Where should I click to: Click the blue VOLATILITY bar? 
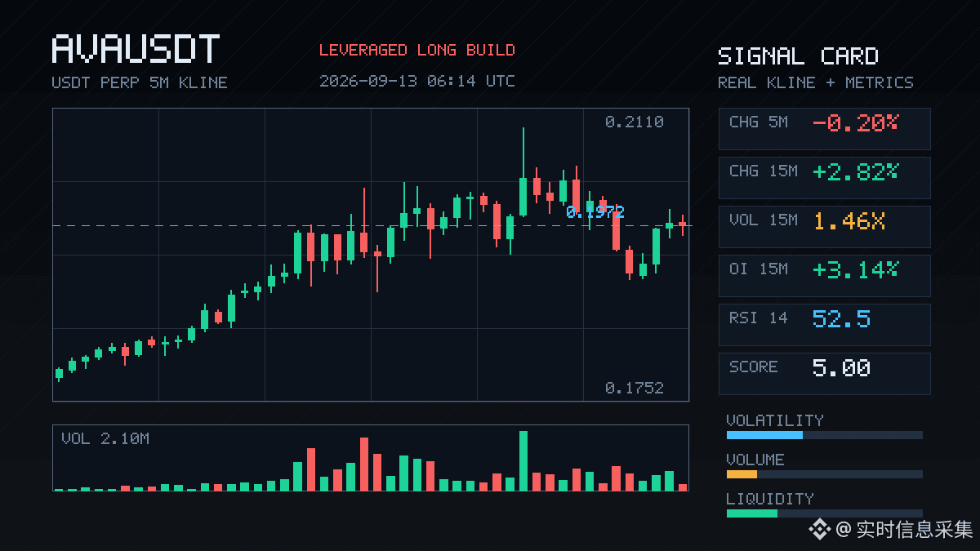pyautogui.click(x=764, y=435)
